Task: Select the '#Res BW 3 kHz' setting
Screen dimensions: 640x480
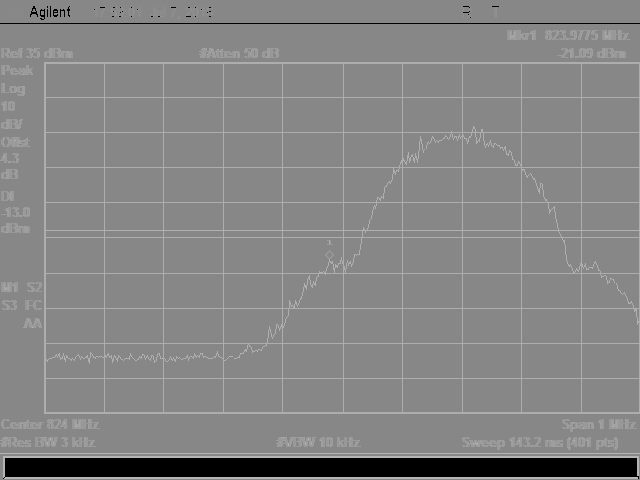Action: click(48, 442)
